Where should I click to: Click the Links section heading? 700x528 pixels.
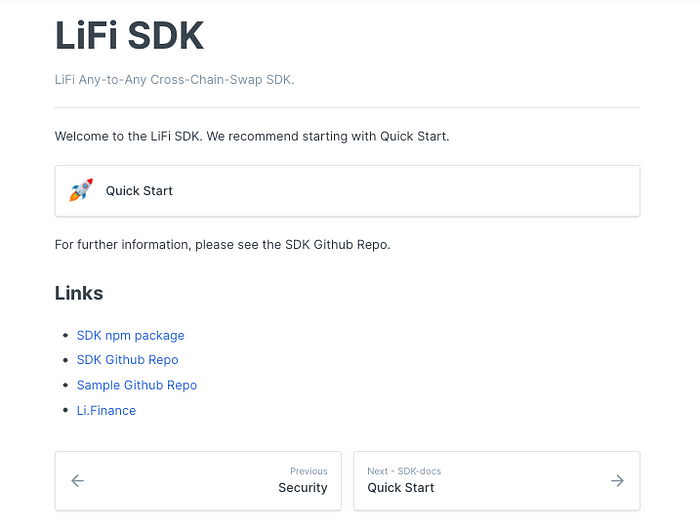(79, 293)
